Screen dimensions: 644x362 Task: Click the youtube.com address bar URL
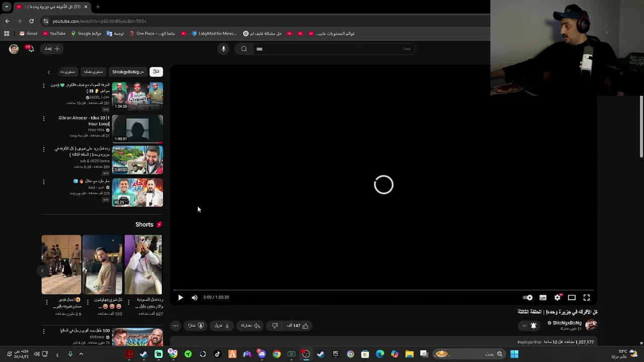tap(99, 21)
